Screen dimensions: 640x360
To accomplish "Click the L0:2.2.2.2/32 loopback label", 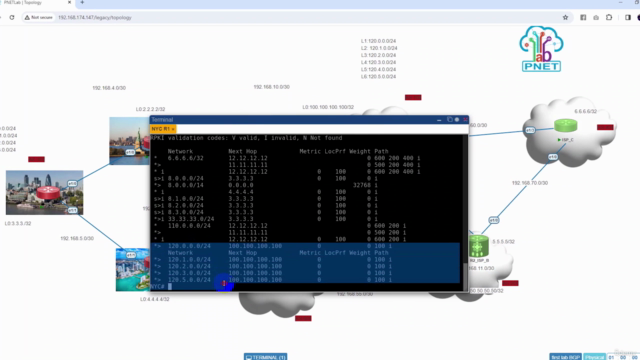I will point(151,109).
